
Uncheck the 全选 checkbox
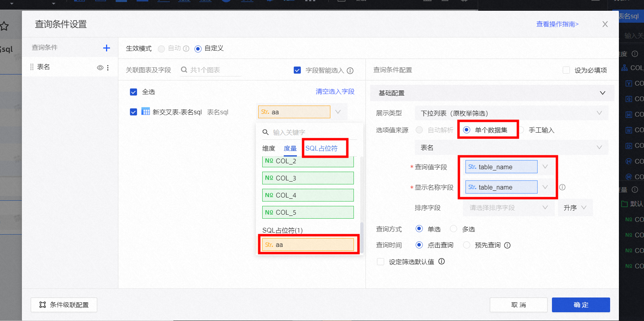tap(134, 92)
